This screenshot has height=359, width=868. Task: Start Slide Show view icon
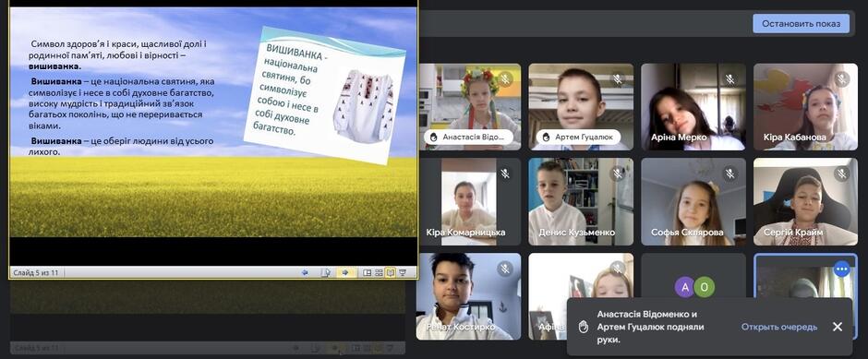coord(403,272)
